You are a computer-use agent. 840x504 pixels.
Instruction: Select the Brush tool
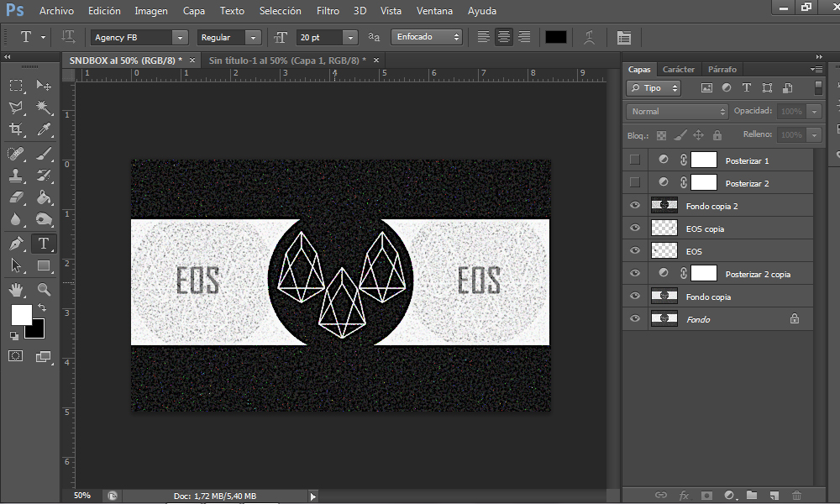click(44, 154)
